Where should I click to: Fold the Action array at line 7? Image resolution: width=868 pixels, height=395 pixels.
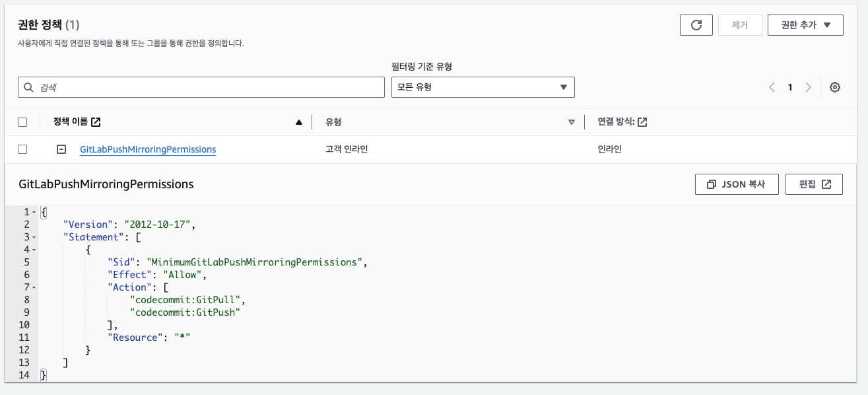click(x=34, y=287)
